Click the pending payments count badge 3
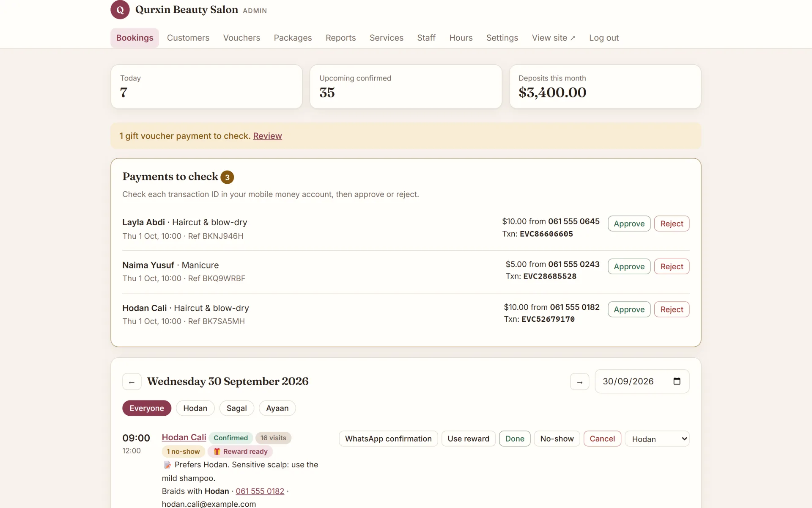 tap(227, 177)
